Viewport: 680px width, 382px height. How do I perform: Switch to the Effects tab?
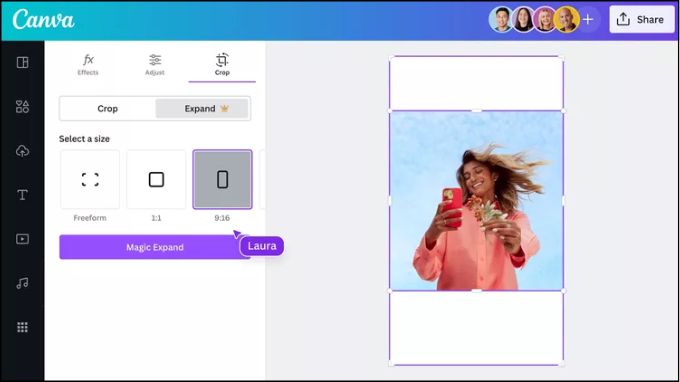88,65
